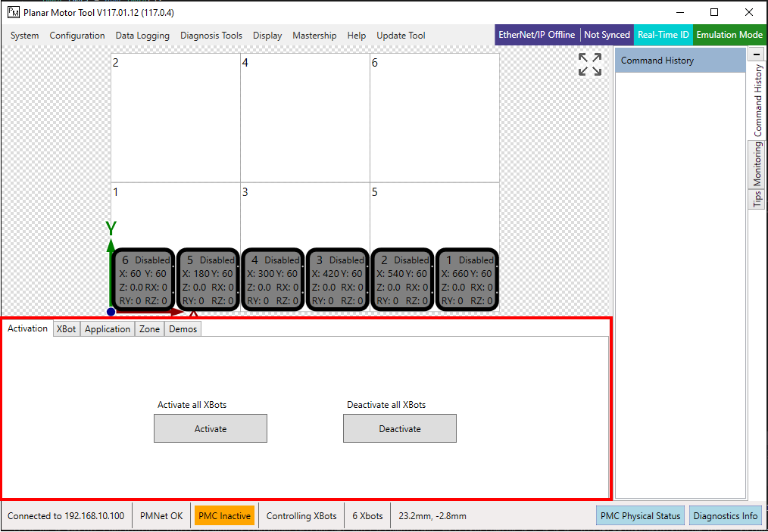This screenshot has width=768, height=532.
Task: Open the Configuration menu
Action: pyautogui.click(x=76, y=35)
